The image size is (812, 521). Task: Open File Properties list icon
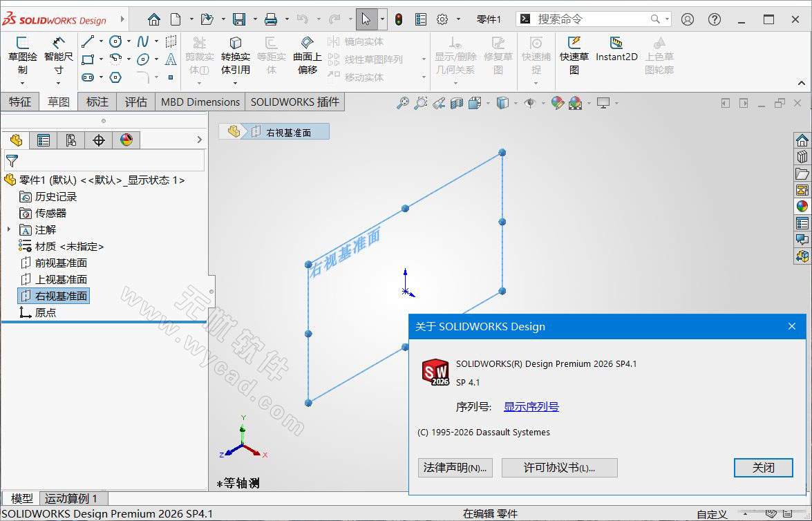(421, 19)
